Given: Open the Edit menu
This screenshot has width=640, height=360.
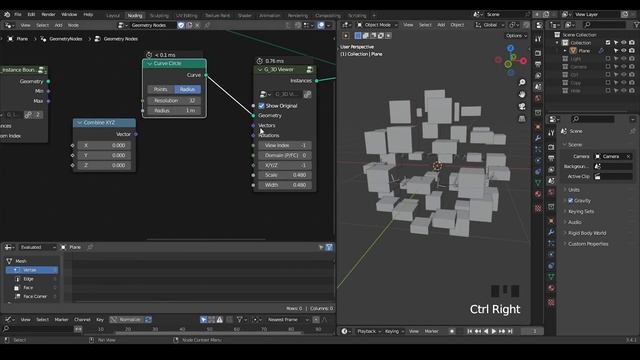Looking at the screenshot, I should 31,14.
